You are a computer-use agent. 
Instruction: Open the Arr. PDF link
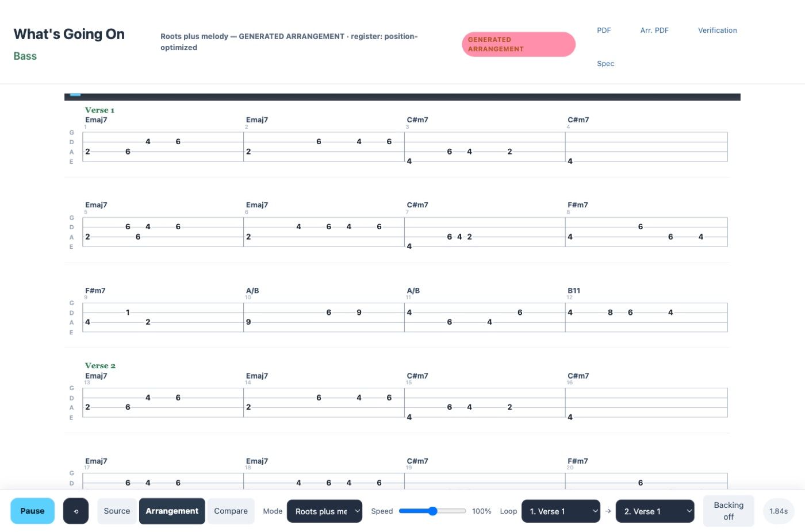click(654, 30)
